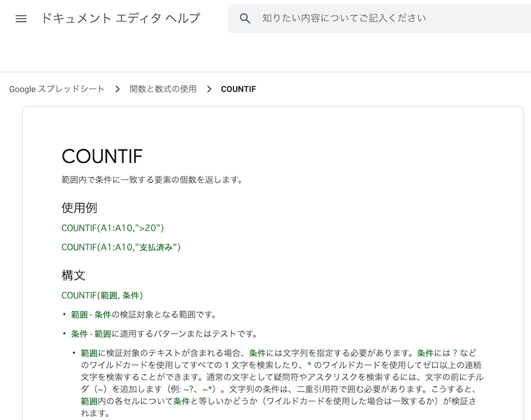Click the large COUNTIF article heading

102,156
